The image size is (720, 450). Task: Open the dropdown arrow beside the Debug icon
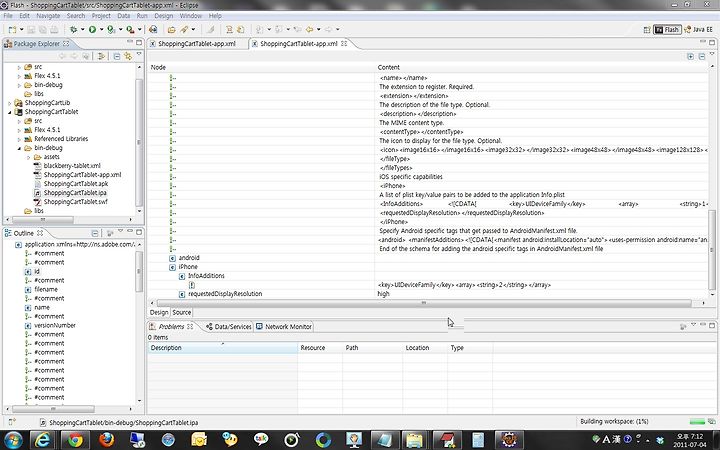click(82, 29)
